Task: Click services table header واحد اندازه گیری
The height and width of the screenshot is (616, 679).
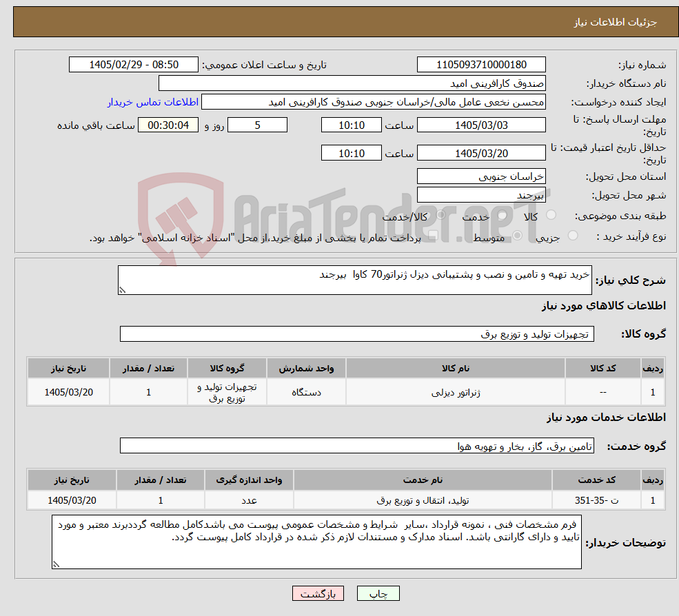Action: coord(249,480)
